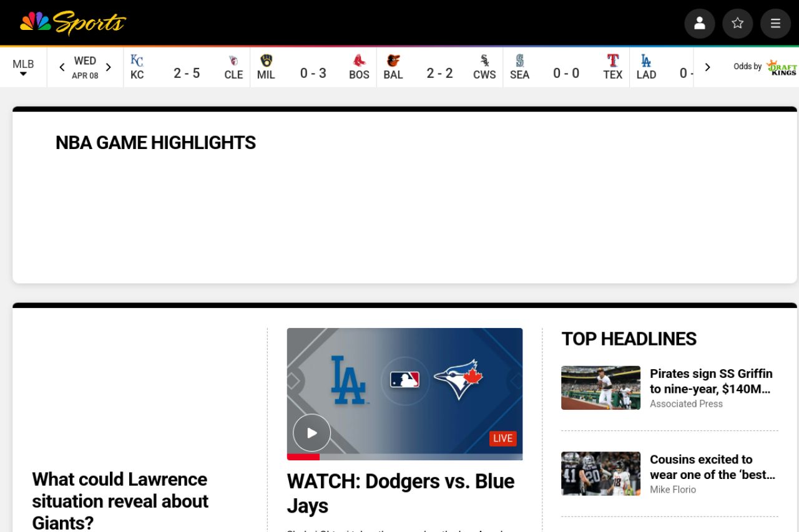
Task: Open Pirates sign SS Griffin headline
Action: click(x=711, y=381)
